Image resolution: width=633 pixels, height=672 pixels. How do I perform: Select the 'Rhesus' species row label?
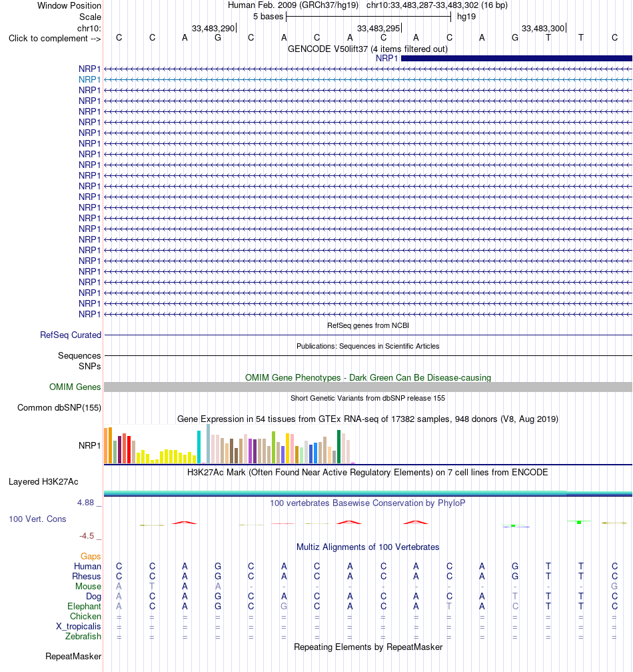[87, 576]
